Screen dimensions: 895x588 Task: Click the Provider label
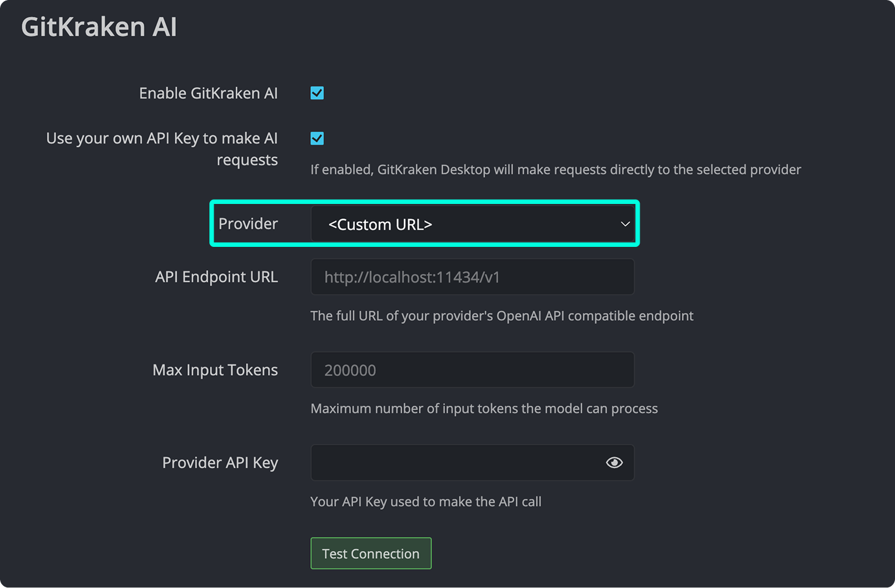248,224
